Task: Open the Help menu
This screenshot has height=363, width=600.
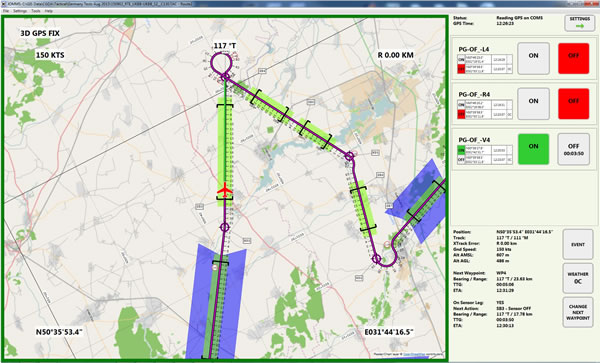Action: 49,11
